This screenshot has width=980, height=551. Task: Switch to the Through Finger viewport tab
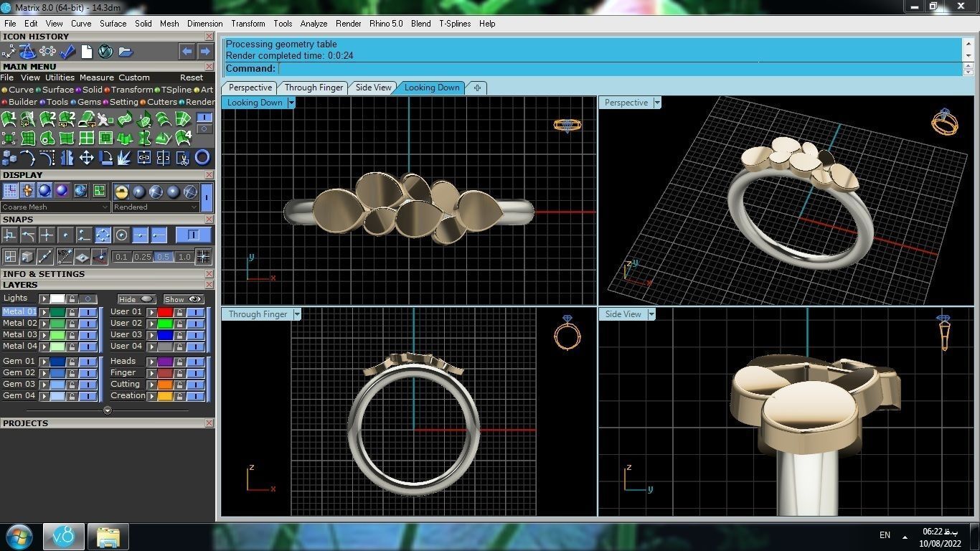tap(314, 88)
